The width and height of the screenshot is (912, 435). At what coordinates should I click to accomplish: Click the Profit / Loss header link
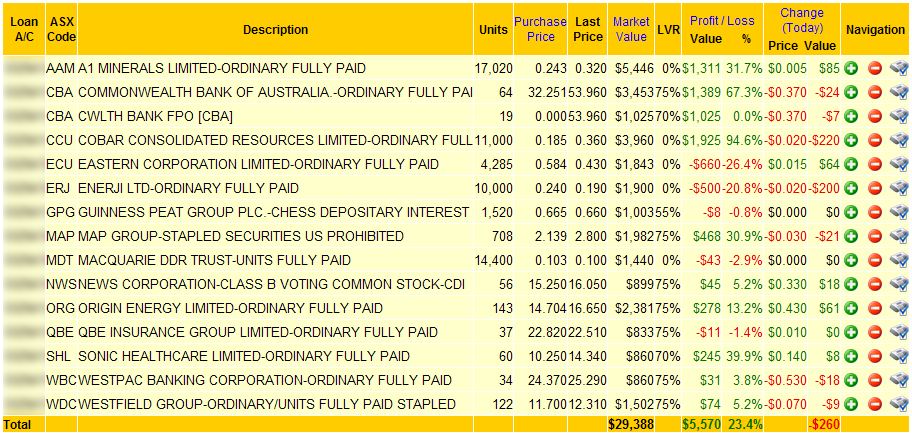pos(722,21)
